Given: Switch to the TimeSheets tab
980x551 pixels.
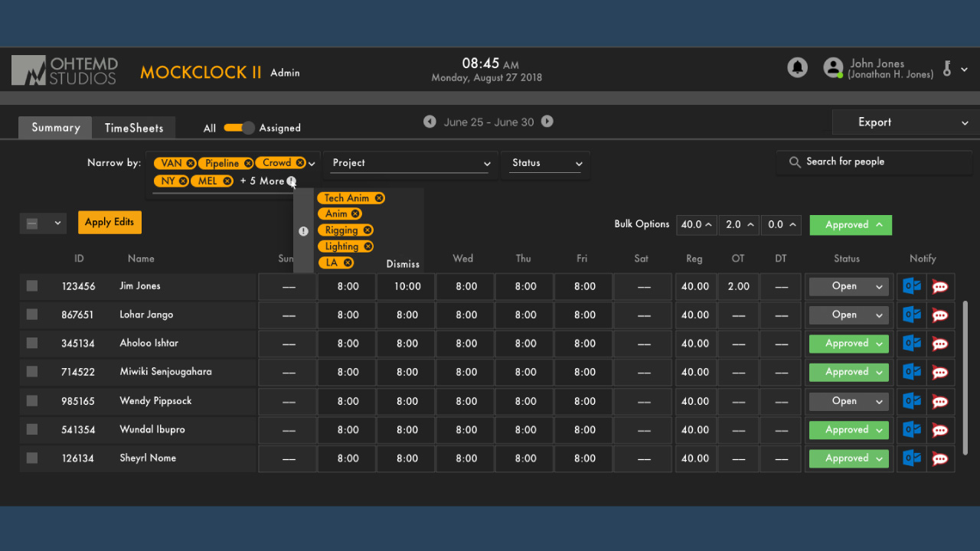Looking at the screenshot, I should [134, 128].
